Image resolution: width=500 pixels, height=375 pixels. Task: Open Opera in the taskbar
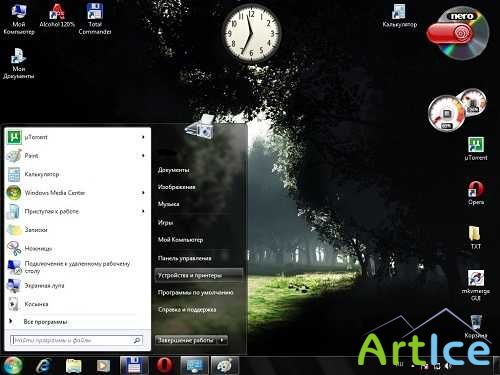pyautogui.click(x=164, y=365)
